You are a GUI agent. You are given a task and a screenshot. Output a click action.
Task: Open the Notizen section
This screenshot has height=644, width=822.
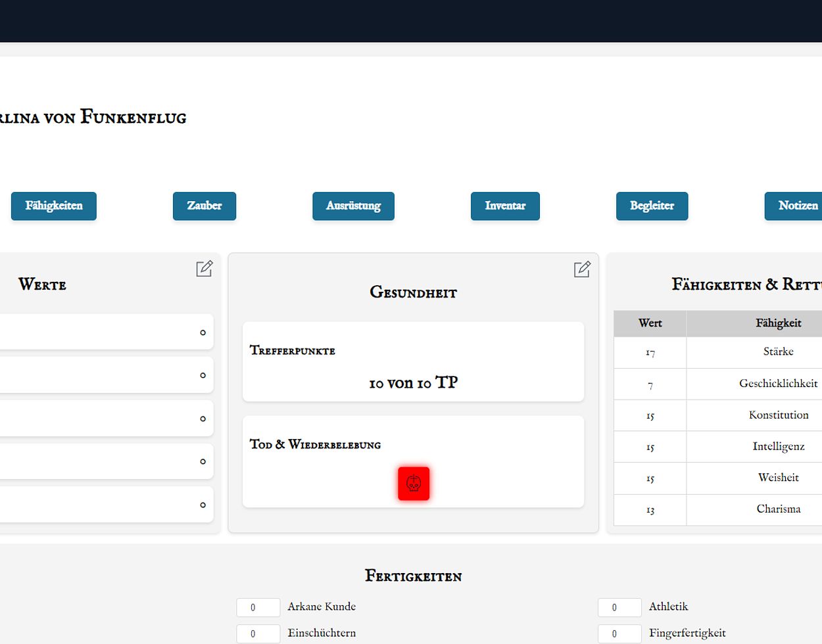pyautogui.click(x=797, y=206)
